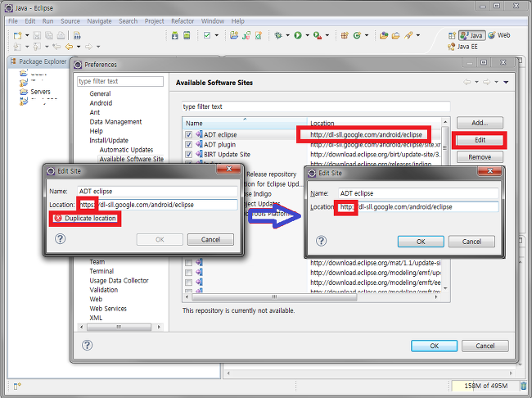Open the New wizard dropdown arrow

pos(27,35)
